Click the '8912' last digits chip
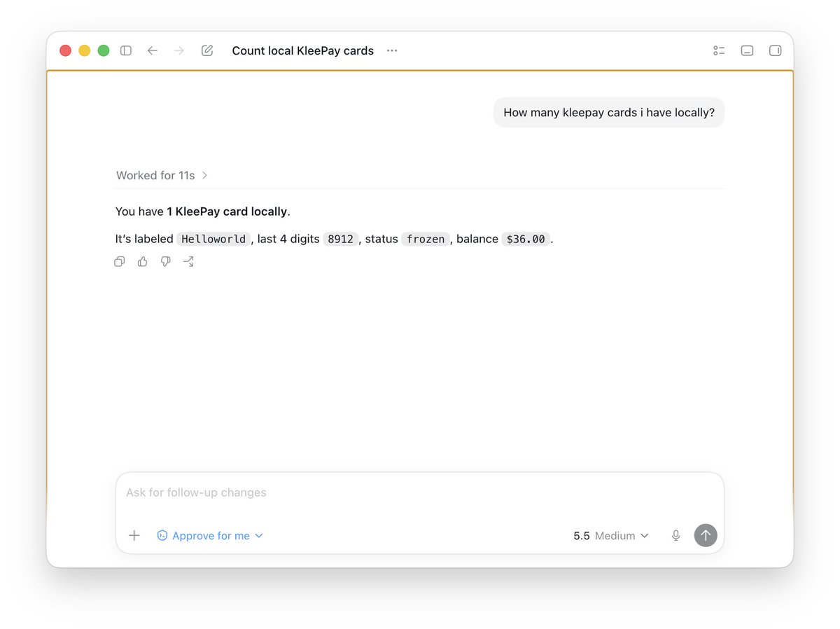Image resolution: width=840 pixels, height=629 pixels. pos(340,239)
